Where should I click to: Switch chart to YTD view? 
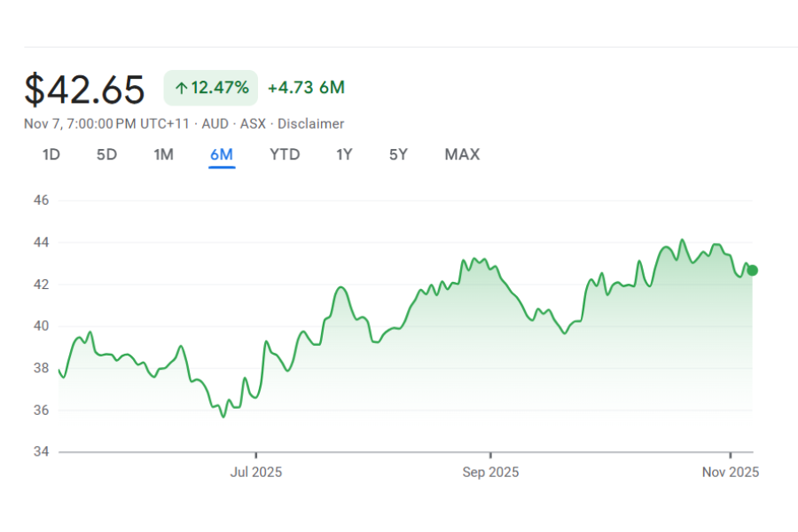pos(285,154)
